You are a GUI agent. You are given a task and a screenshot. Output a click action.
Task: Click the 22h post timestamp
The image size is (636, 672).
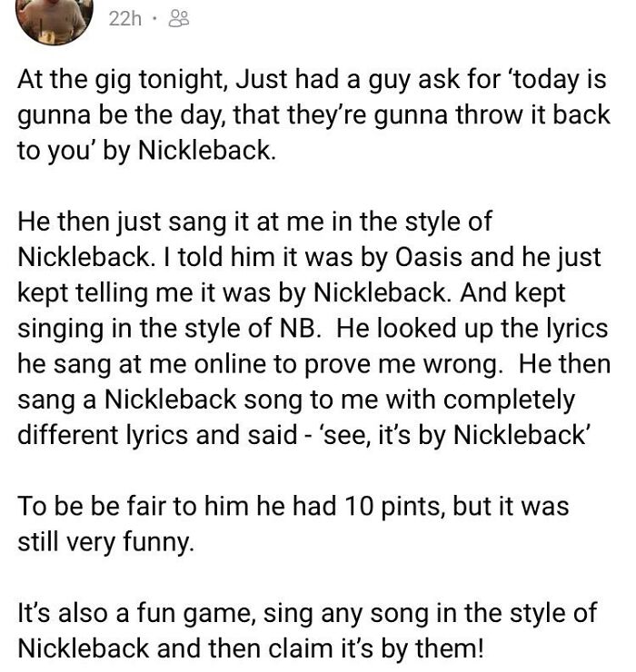coord(124,18)
